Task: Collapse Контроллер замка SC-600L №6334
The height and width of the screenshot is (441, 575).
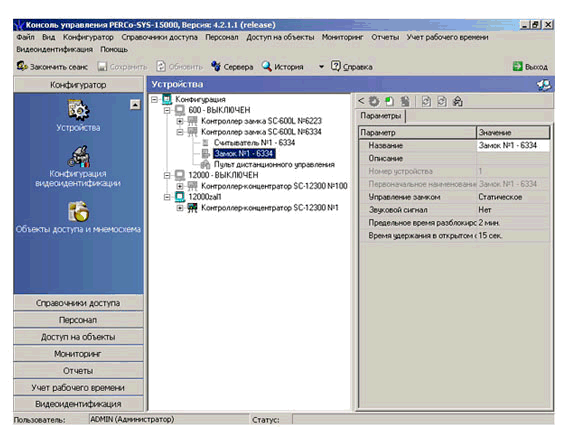Action: [x=180, y=132]
